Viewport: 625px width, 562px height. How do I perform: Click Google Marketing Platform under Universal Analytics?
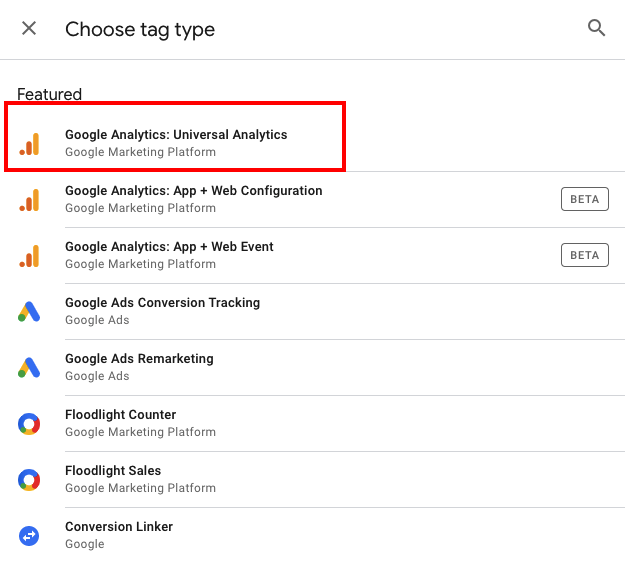140,152
